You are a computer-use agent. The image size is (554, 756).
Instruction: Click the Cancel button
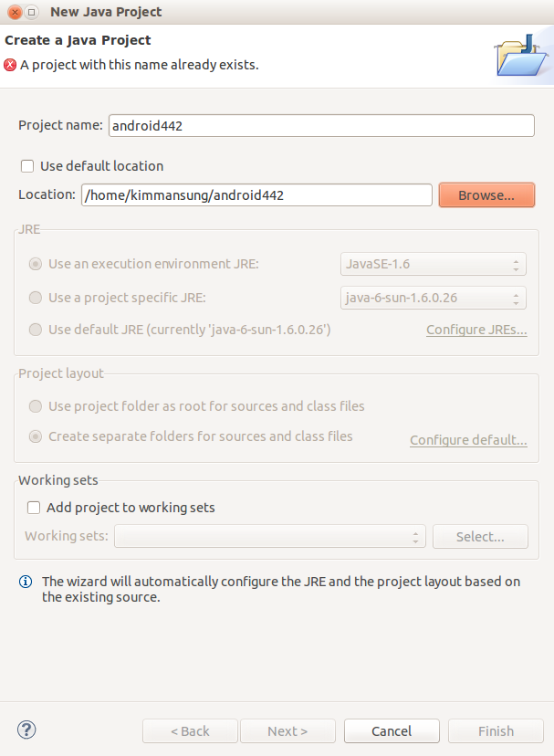pos(392,731)
